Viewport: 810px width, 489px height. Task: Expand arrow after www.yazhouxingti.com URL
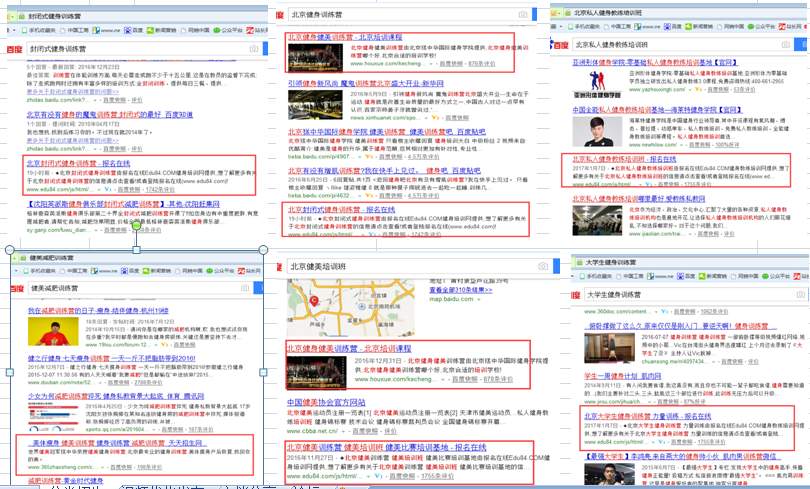tap(690, 90)
